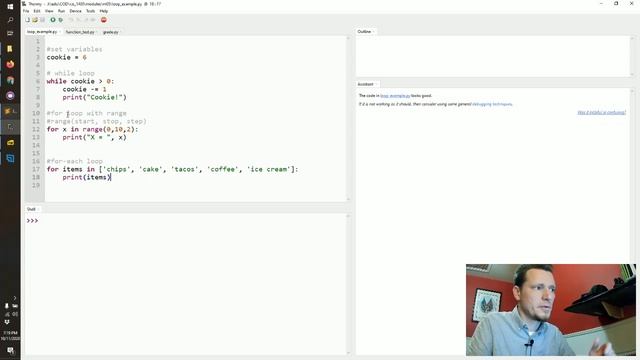Open the purple circular taskbar app
The height and width of the screenshot is (360, 640).
click(x=10, y=96)
